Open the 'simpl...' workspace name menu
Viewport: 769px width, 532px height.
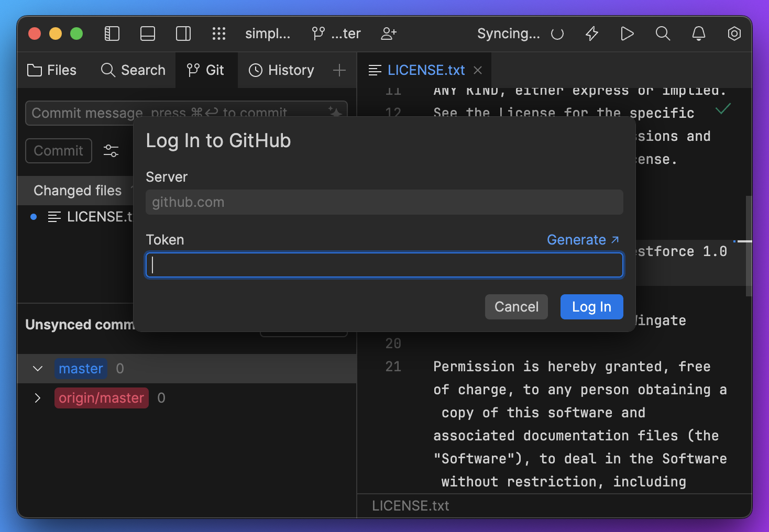268,34
